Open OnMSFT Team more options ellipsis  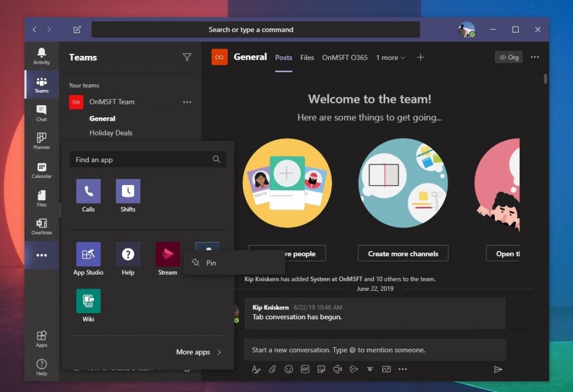coord(187,102)
